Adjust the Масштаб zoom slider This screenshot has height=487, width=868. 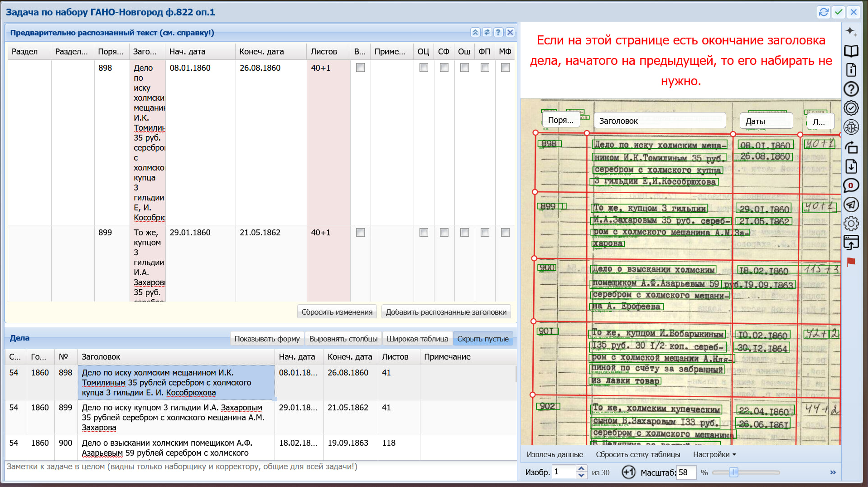pyautogui.click(x=733, y=472)
